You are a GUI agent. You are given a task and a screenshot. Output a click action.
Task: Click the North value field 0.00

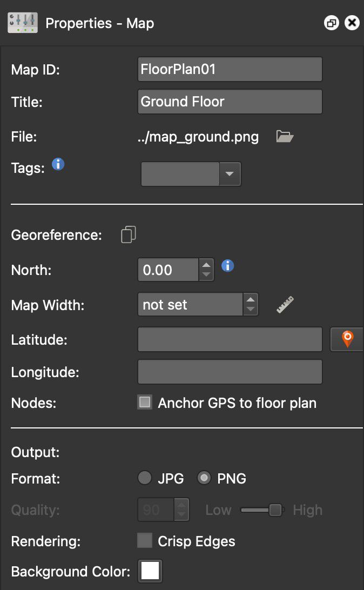(x=168, y=270)
